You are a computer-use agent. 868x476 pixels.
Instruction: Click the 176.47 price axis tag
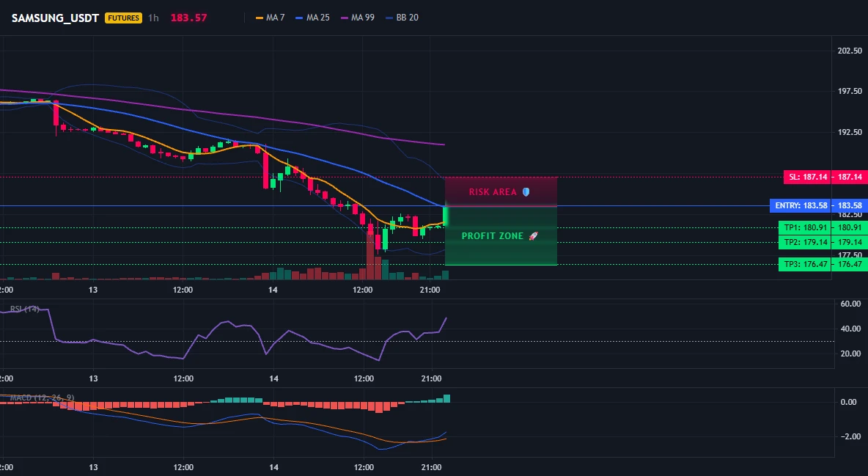pos(850,264)
